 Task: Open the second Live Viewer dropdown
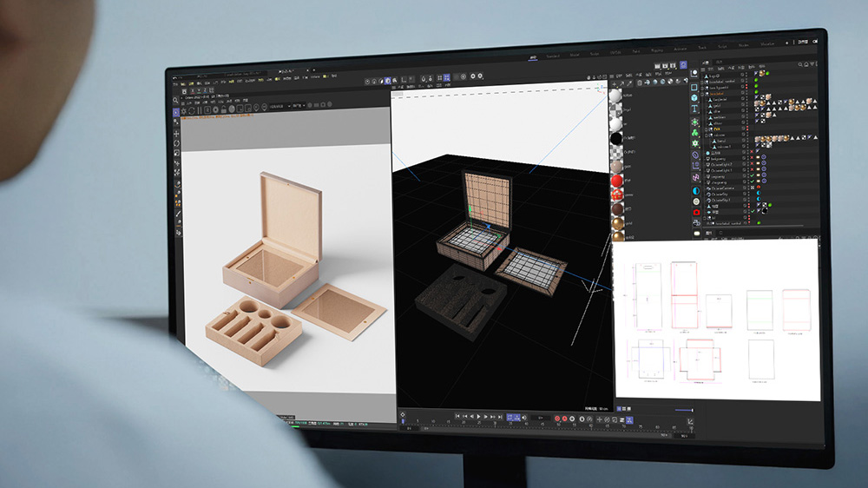coord(299,105)
